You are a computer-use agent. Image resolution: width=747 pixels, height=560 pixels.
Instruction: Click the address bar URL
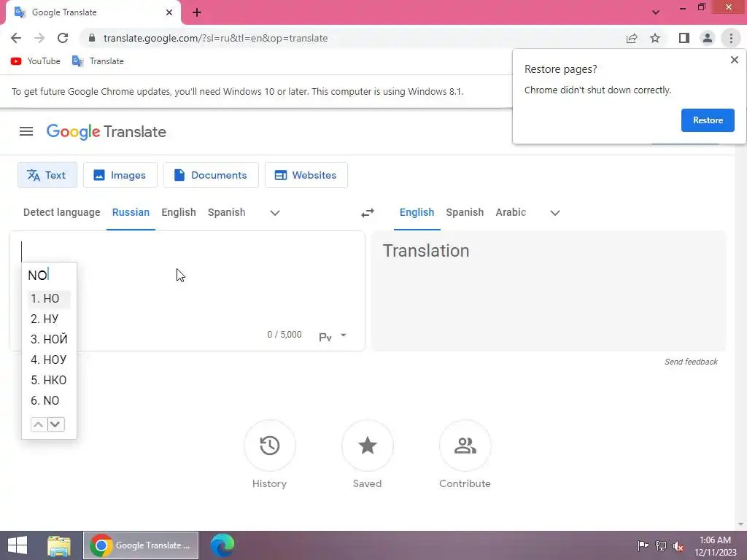(x=215, y=38)
